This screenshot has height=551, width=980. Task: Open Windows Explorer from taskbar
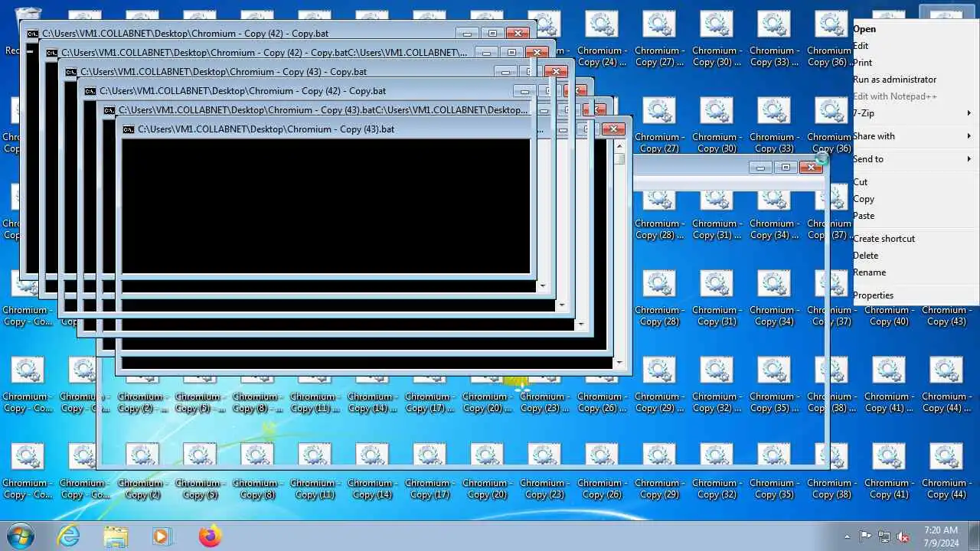(116, 536)
